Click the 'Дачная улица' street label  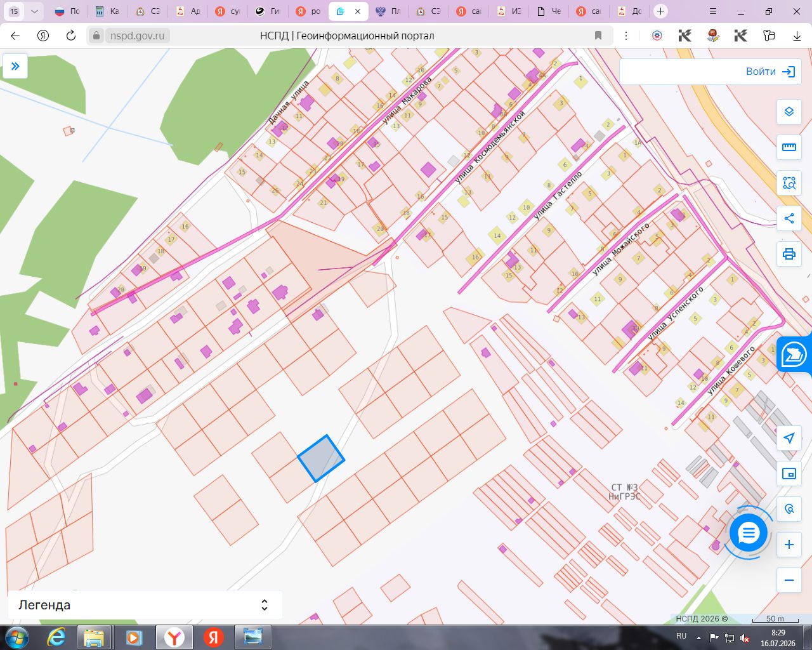click(289, 102)
